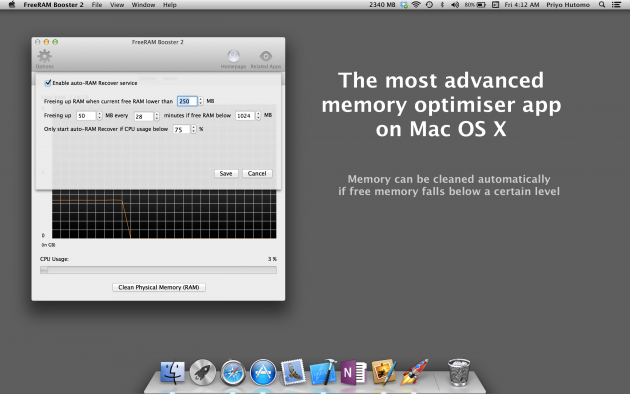
Task: Click the CPU Usage progress bar
Action: 158,270
